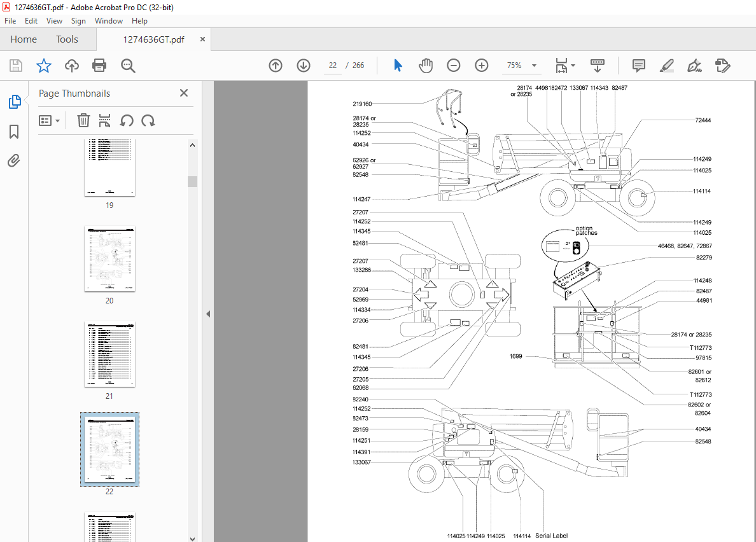This screenshot has height=542, width=756.
Task: Open the File menu
Action: coord(10,21)
